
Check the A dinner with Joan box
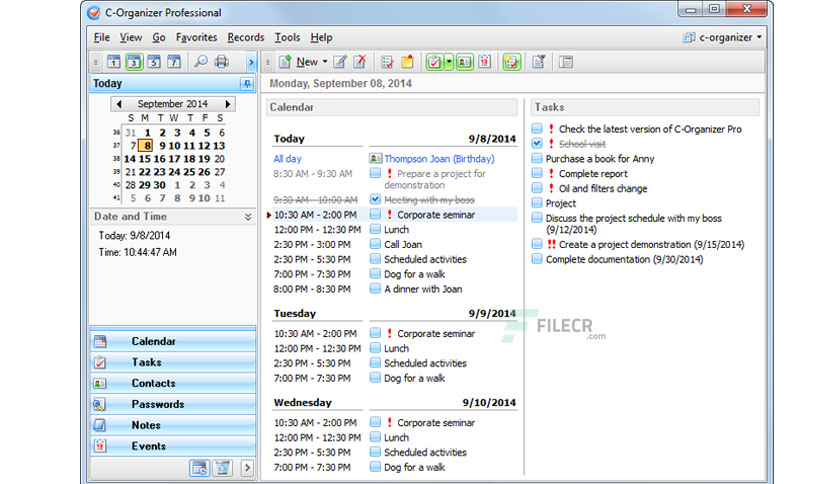pyautogui.click(x=375, y=289)
